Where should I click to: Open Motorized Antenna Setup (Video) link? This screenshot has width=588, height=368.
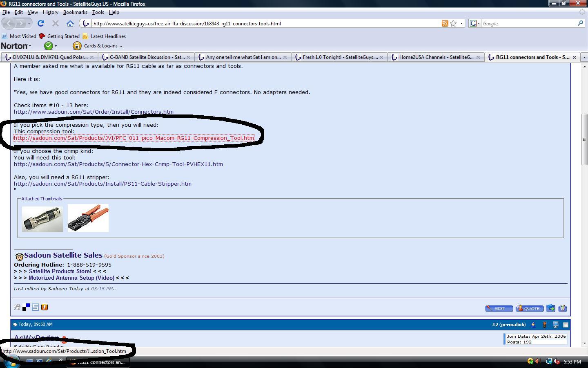71,278
